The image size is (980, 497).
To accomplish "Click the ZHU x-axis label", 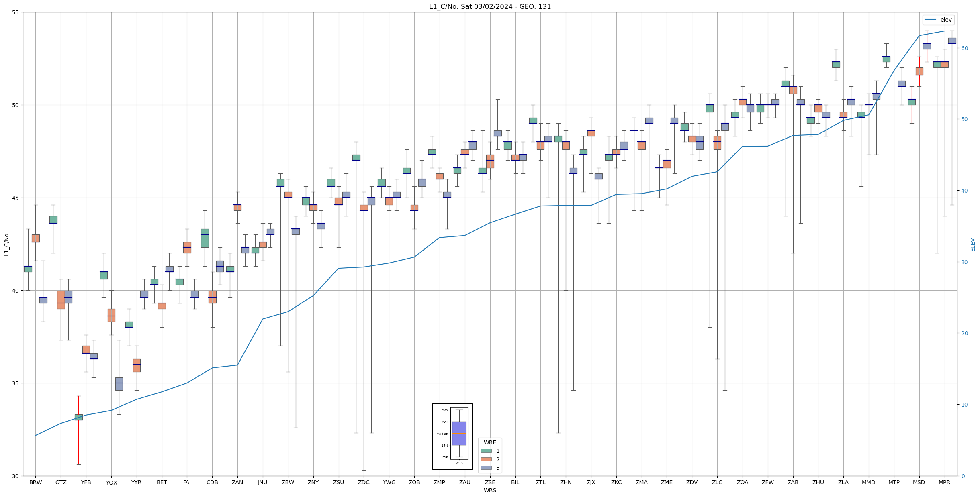I will [x=818, y=482].
